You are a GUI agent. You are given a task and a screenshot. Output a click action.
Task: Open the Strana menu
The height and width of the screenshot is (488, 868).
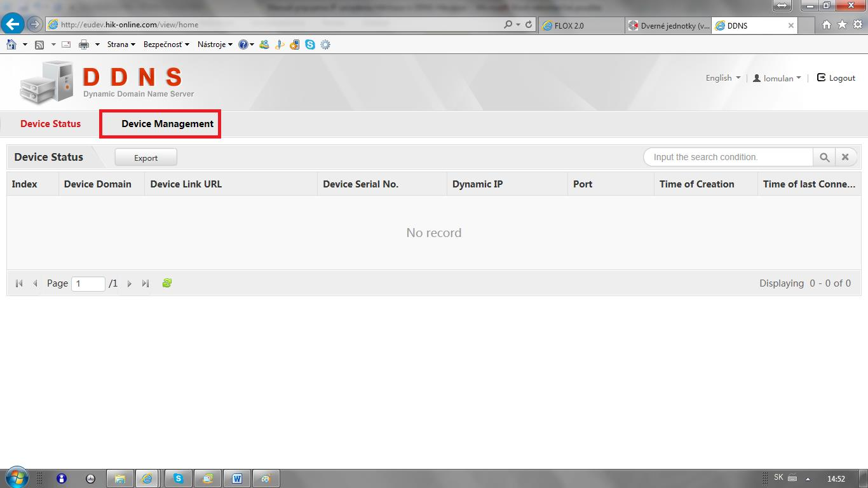point(121,44)
